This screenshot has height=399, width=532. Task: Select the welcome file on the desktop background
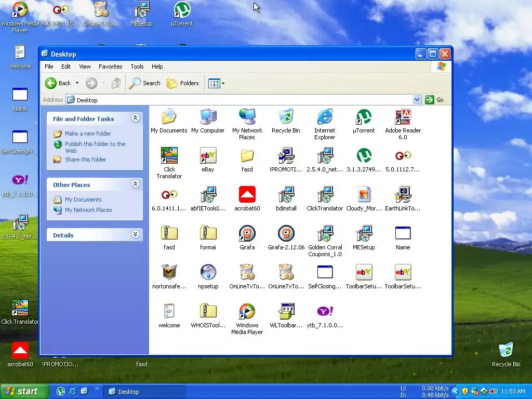click(20, 52)
